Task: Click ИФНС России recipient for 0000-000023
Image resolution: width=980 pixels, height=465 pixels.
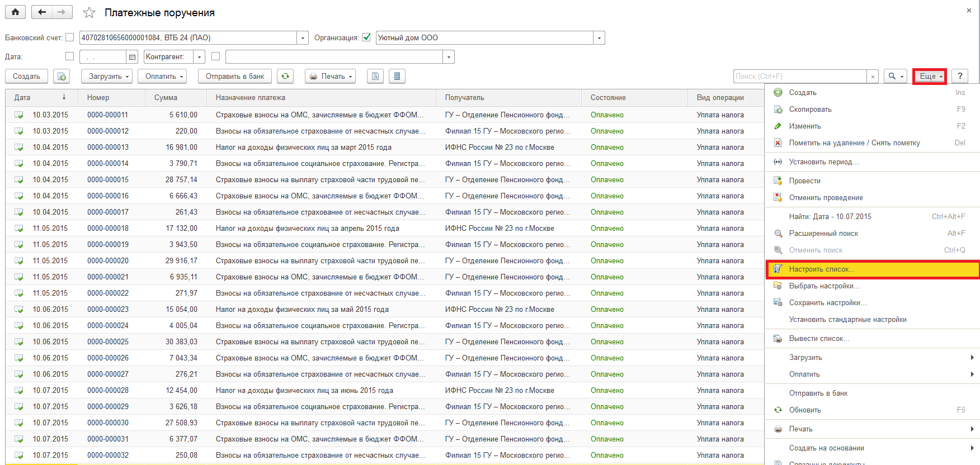Action: pos(500,310)
